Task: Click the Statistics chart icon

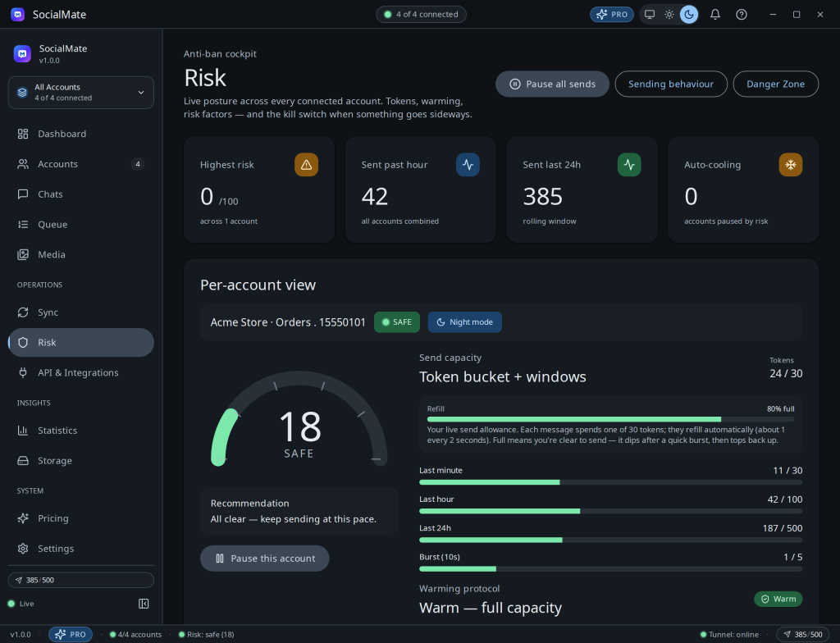Action: pos(23,431)
